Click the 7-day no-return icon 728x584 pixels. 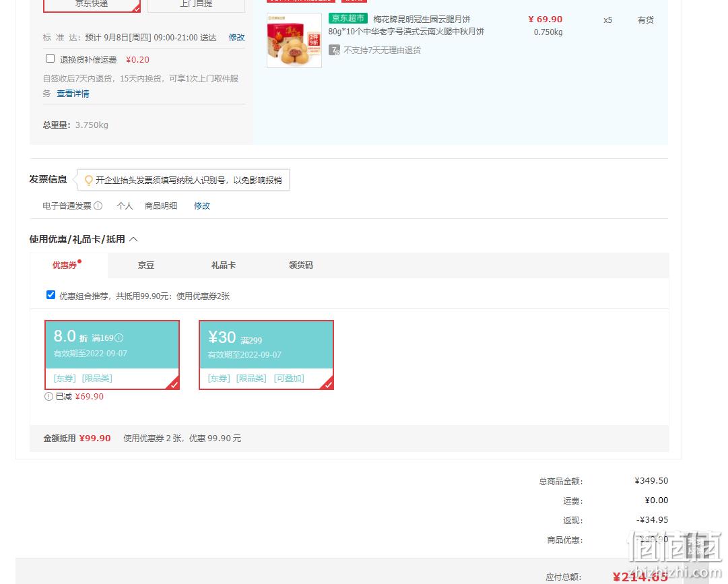[334, 50]
